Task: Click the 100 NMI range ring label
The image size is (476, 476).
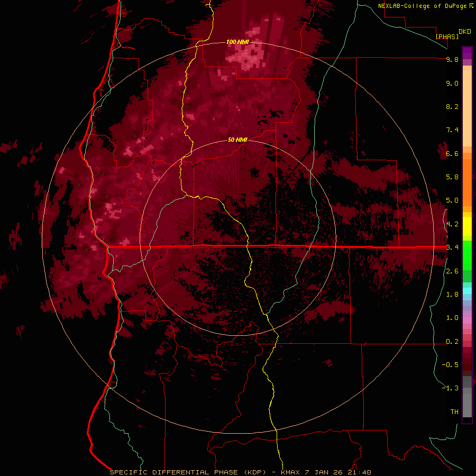Action: pyautogui.click(x=237, y=42)
